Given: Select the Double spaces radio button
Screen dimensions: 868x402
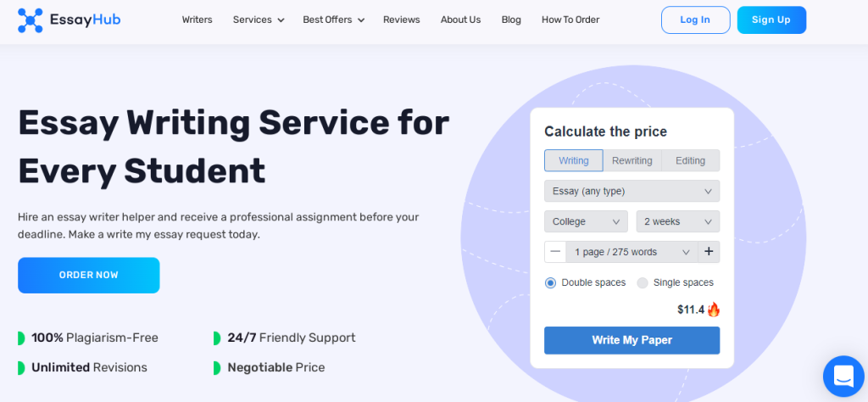Looking at the screenshot, I should point(550,283).
